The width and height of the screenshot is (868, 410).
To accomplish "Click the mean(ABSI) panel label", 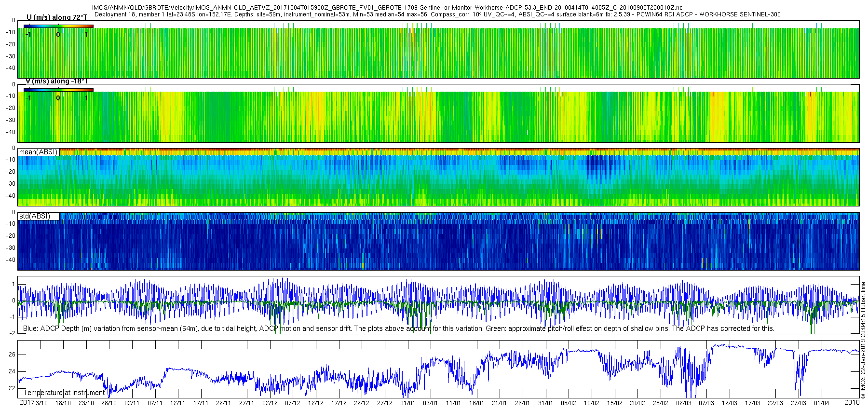I will click(39, 152).
